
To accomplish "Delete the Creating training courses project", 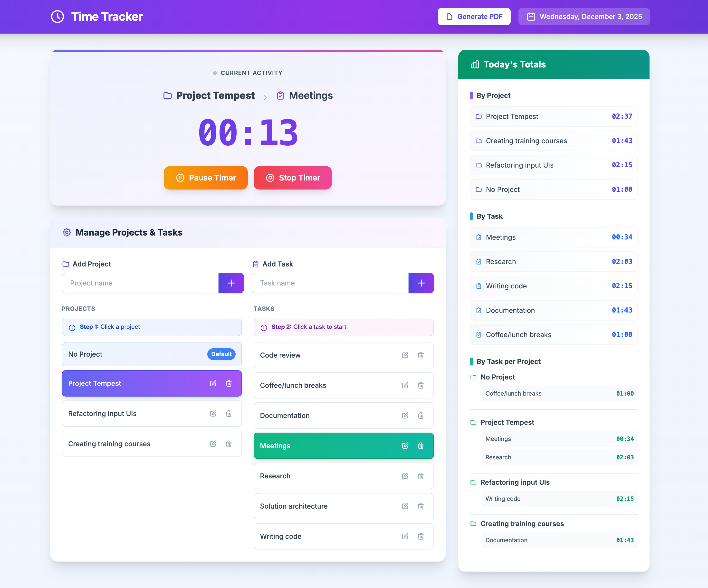I will tap(229, 444).
